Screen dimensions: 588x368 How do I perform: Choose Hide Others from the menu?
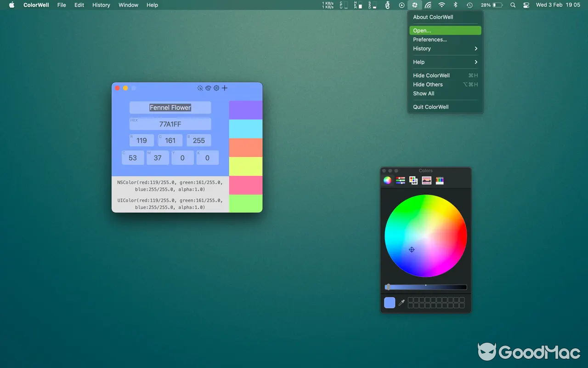coord(428,84)
